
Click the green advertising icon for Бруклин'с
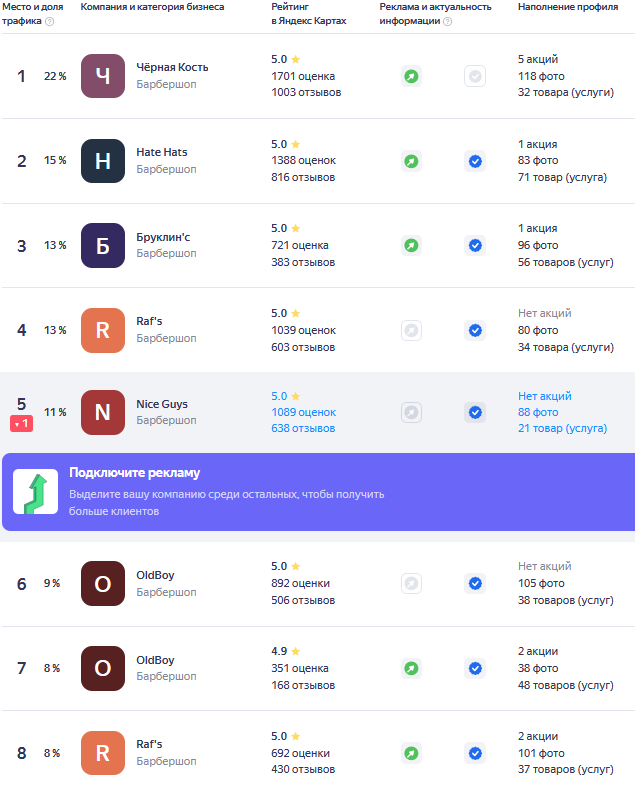coord(410,245)
